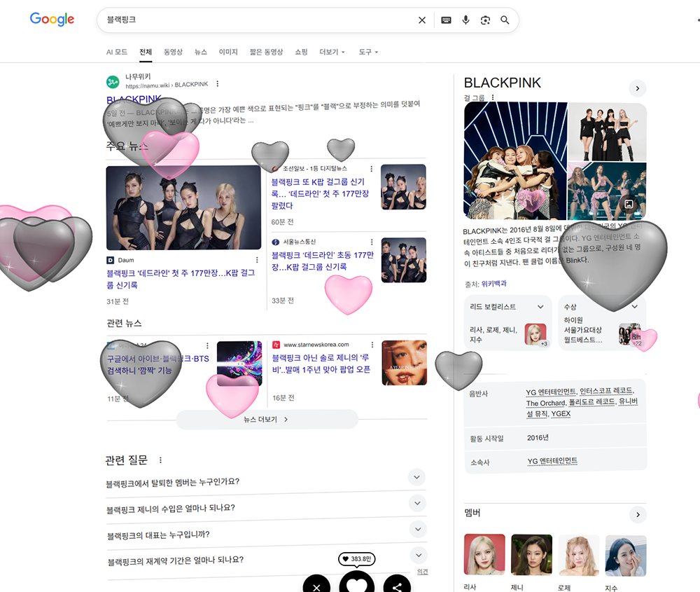Click the 뉴스 더보기 button
The height and width of the screenshot is (592, 700).
pos(267,420)
